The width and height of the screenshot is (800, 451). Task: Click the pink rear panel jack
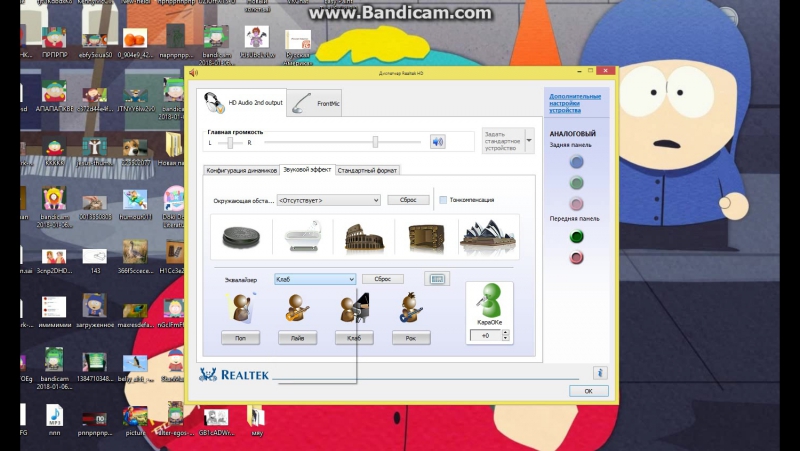[x=577, y=204]
